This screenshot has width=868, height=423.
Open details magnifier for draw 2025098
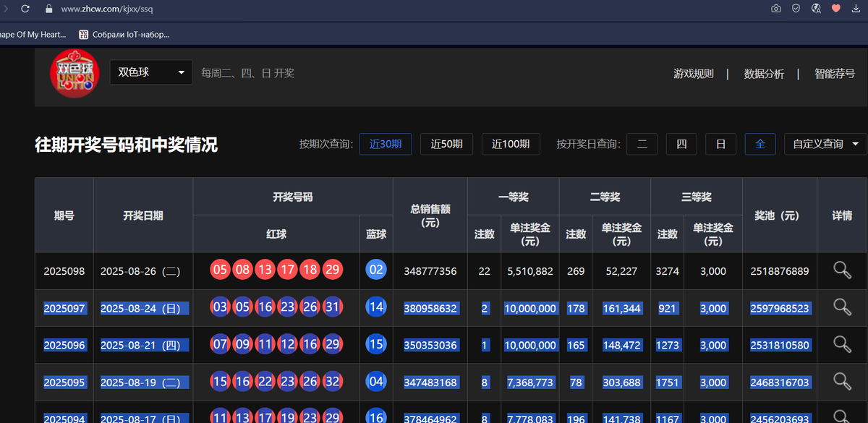(x=842, y=270)
